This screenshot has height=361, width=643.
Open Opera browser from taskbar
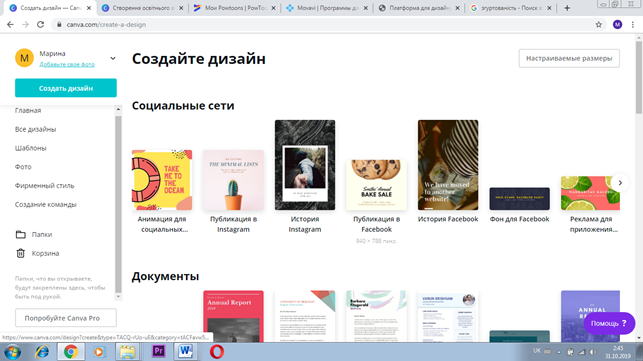click(217, 352)
